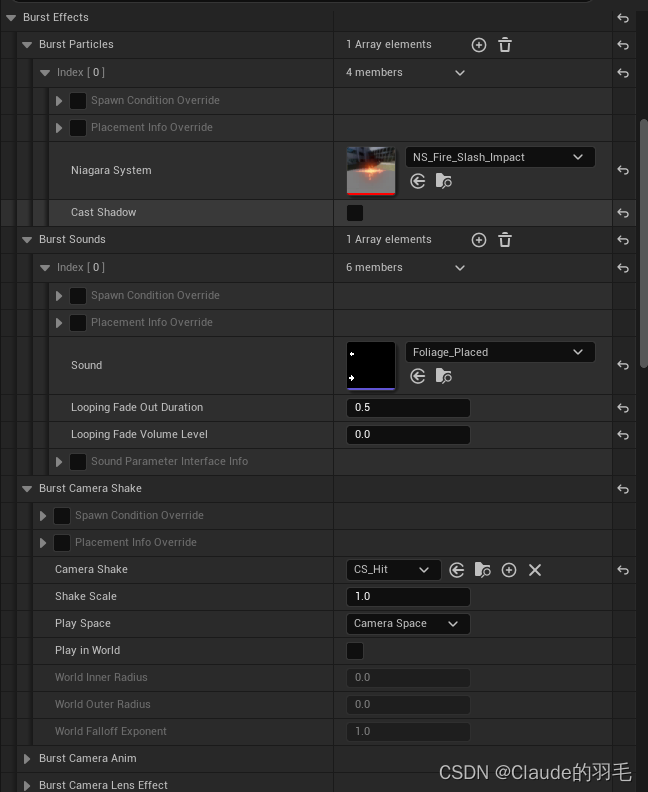
Task: Toggle the Play in World checkbox
Action: click(355, 651)
